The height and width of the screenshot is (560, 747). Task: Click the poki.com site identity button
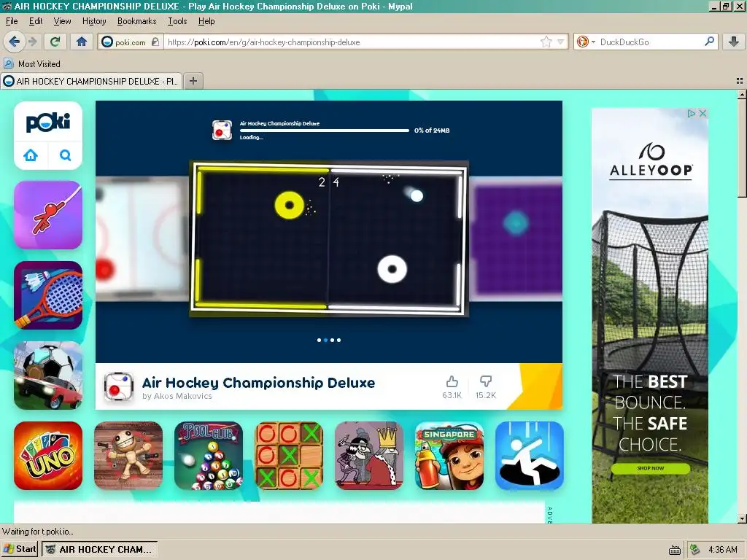(131, 42)
